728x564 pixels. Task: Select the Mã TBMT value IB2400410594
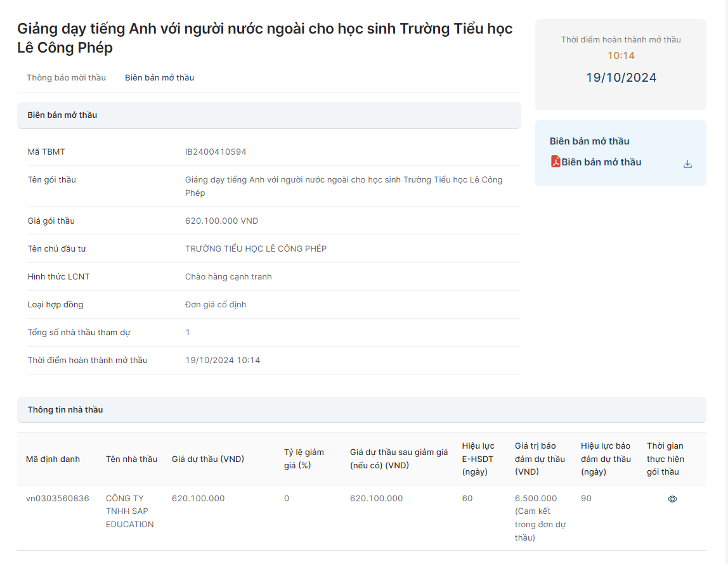pos(216,152)
